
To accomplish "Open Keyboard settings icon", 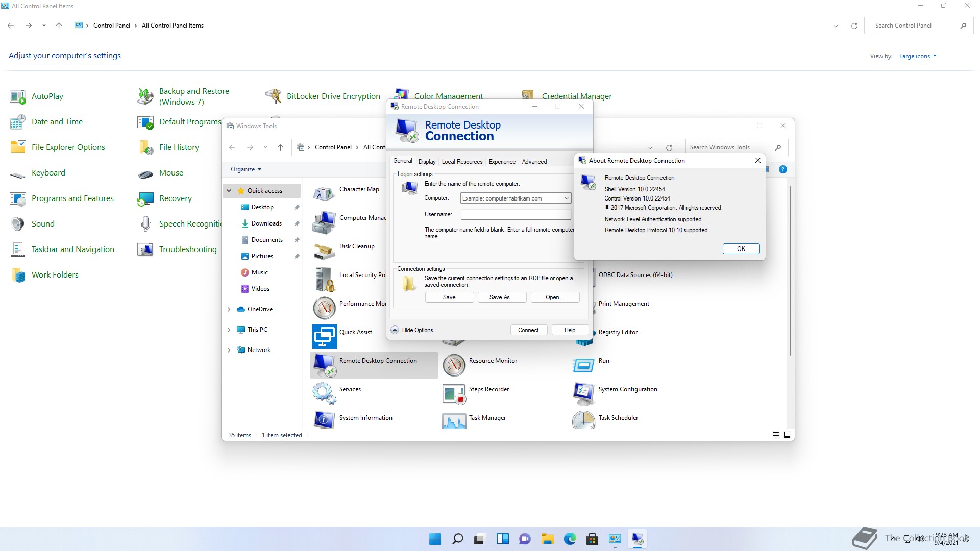I will [x=18, y=173].
